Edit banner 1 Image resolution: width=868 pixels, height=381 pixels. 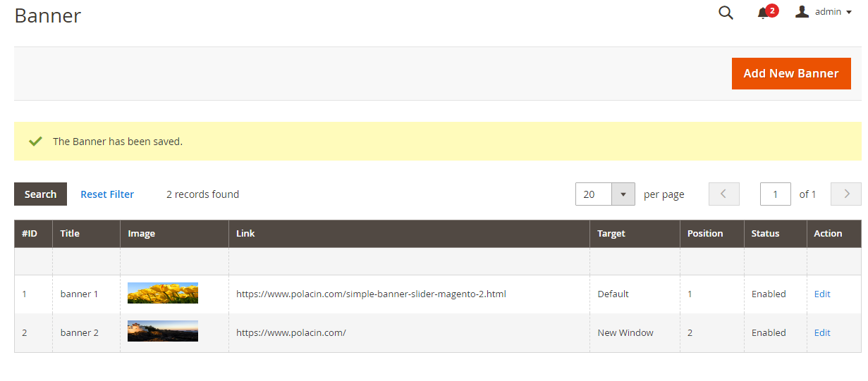coord(822,294)
